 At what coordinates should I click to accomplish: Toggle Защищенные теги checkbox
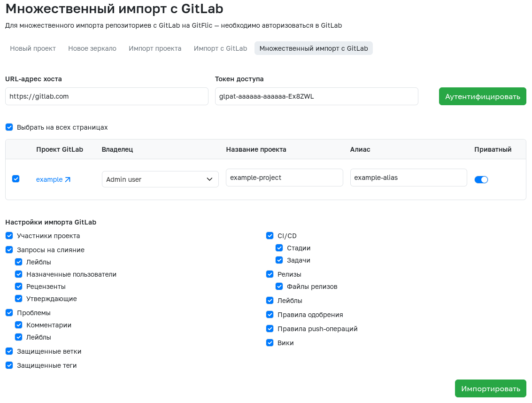(x=9, y=365)
